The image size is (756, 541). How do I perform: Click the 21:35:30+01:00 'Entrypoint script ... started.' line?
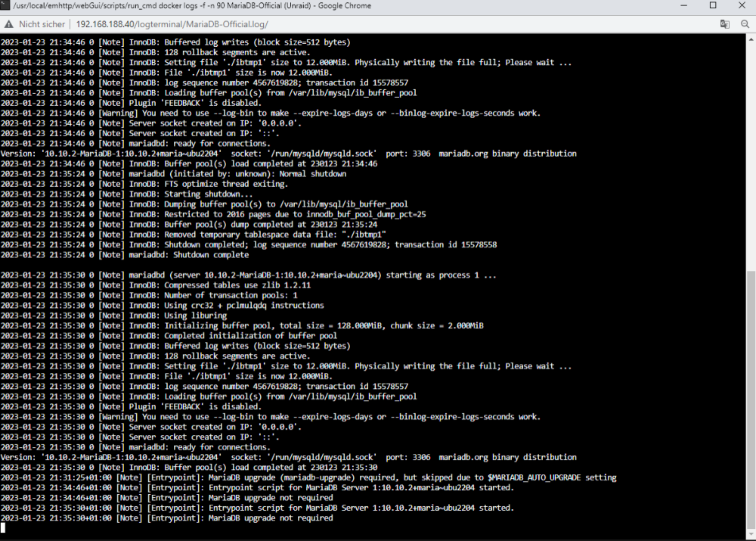(x=258, y=508)
